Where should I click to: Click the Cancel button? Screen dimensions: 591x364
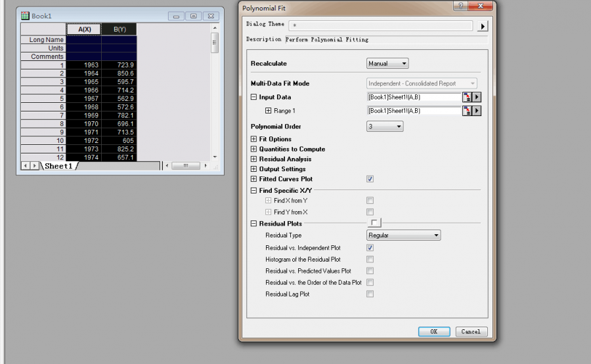(x=471, y=332)
